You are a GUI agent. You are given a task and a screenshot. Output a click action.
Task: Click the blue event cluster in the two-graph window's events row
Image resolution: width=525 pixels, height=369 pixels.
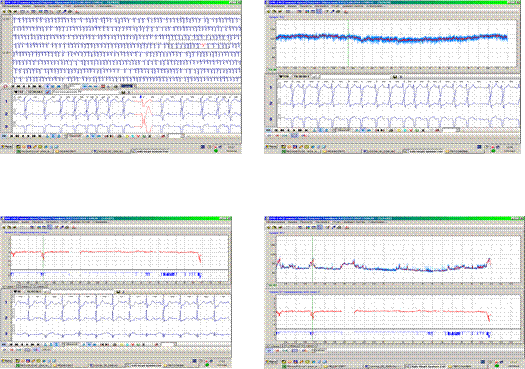tap(454, 334)
